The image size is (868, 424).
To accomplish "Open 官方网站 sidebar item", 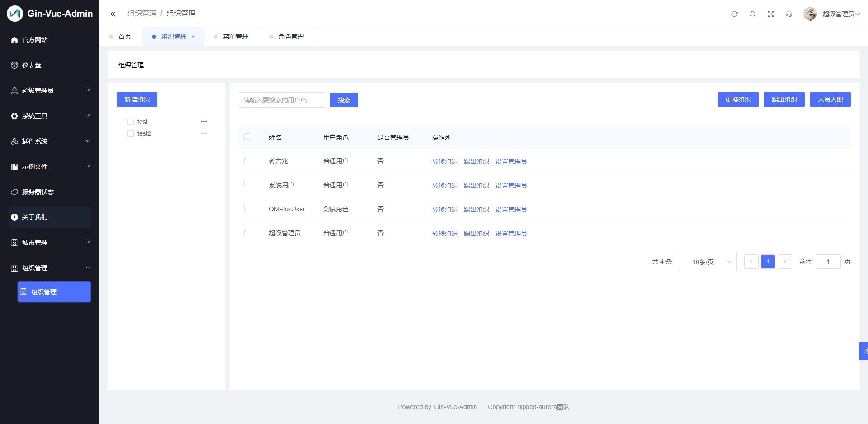I will (x=50, y=40).
